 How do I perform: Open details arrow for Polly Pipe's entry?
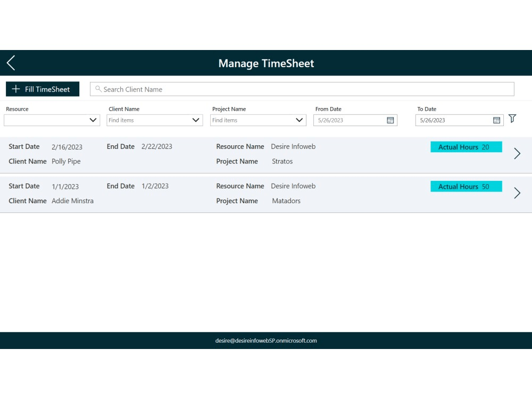click(517, 153)
